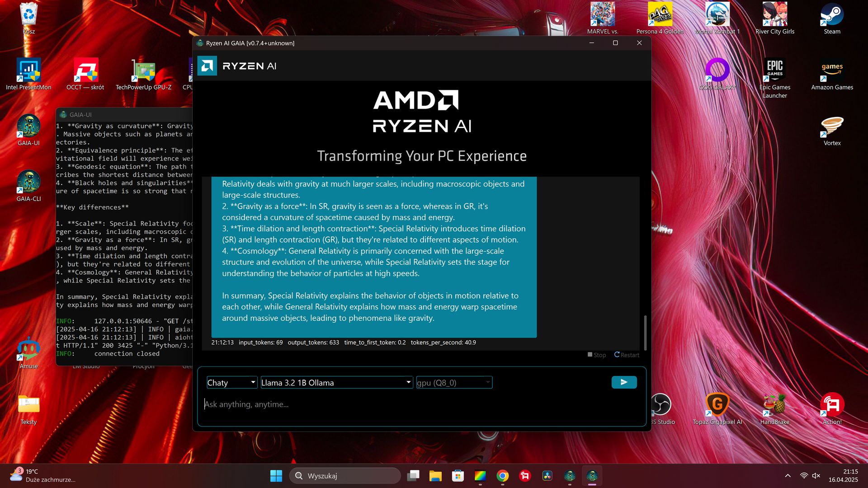Open Amazon Games desktop icon

(x=832, y=74)
